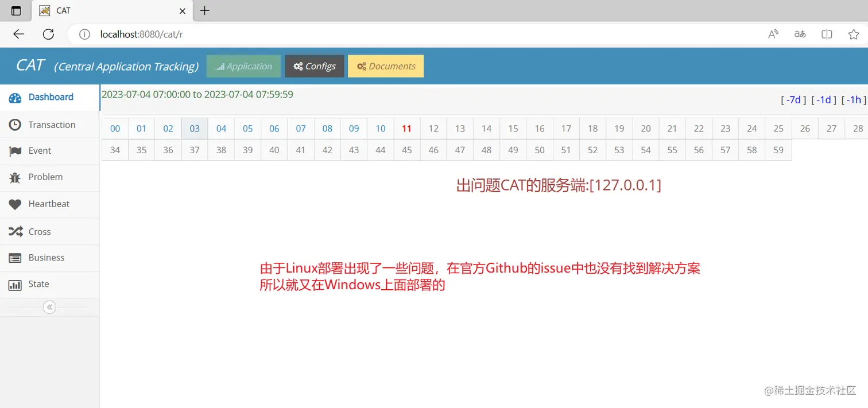
Task: Select minute 15 cell
Action: tap(513, 129)
